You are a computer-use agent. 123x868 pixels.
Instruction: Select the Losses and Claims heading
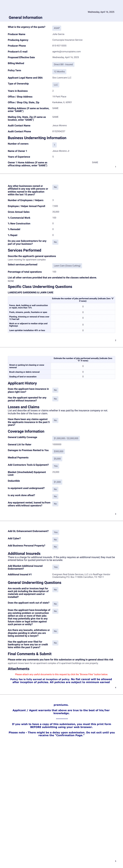pos(24,407)
